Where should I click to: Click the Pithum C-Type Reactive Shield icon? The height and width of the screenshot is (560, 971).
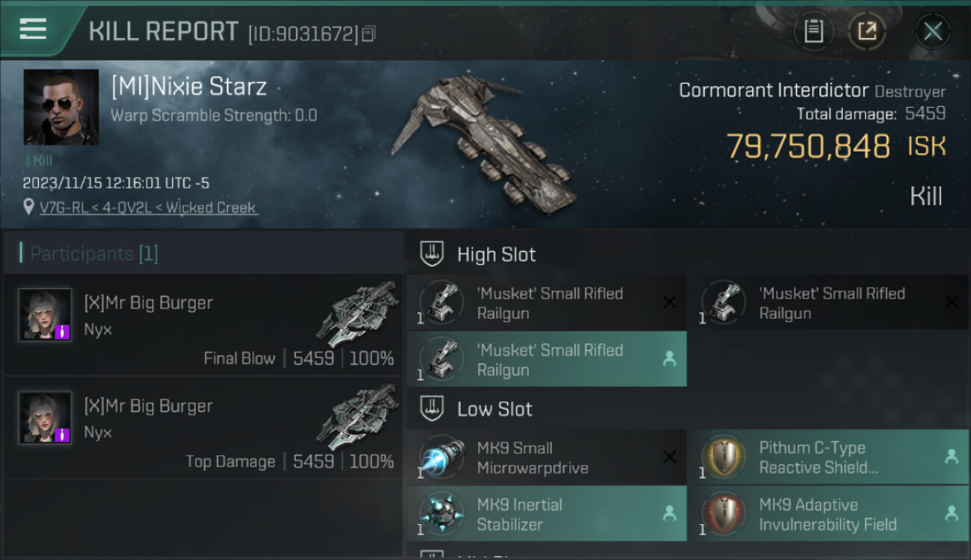[x=724, y=458]
